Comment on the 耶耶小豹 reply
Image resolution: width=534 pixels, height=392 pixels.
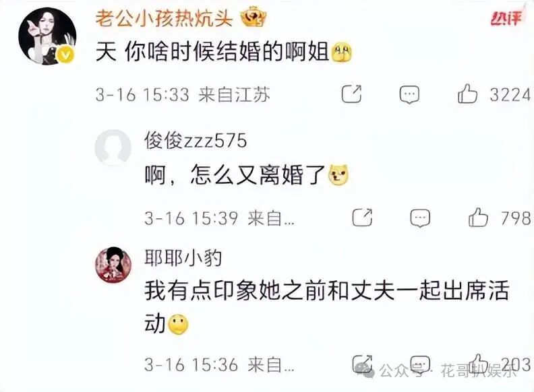tap(420, 364)
